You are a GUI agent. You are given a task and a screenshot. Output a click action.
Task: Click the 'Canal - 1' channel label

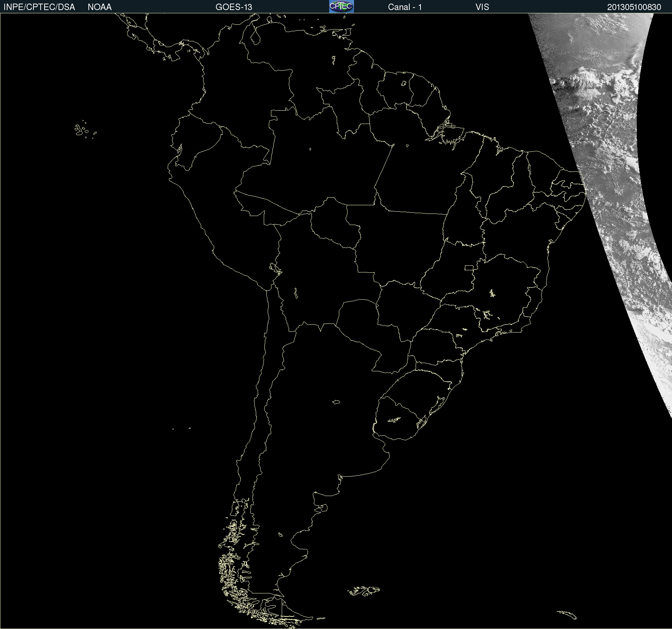(x=405, y=7)
